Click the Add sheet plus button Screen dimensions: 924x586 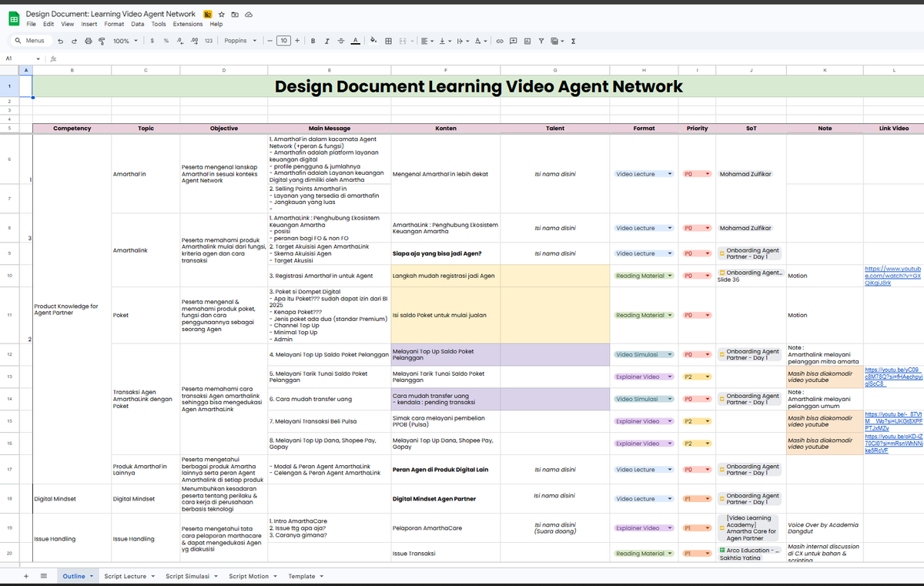26,576
